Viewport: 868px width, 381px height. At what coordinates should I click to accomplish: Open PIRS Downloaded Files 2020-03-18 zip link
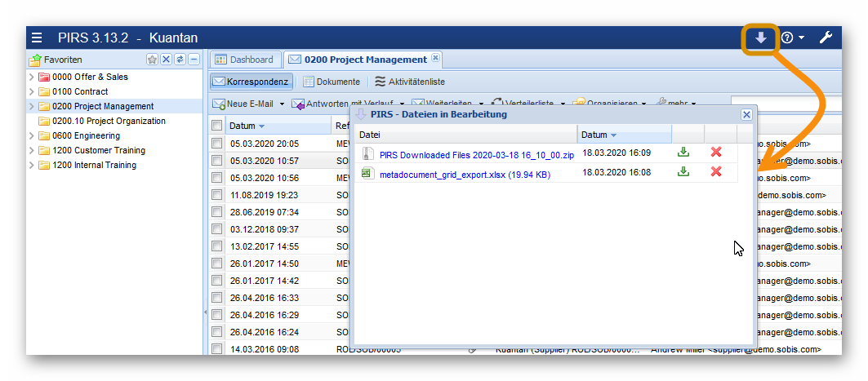click(477, 155)
